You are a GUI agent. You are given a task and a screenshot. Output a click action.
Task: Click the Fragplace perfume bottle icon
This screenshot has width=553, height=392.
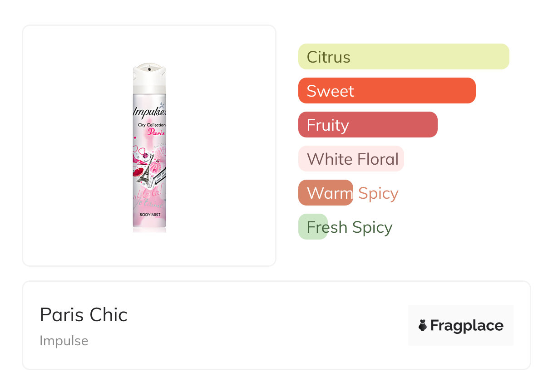[423, 325]
